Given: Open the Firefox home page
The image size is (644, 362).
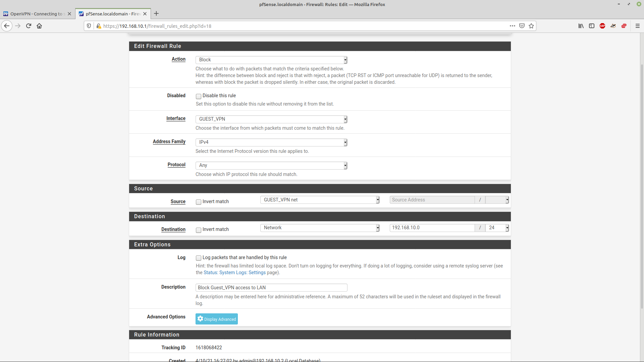Looking at the screenshot, I should (x=39, y=26).
